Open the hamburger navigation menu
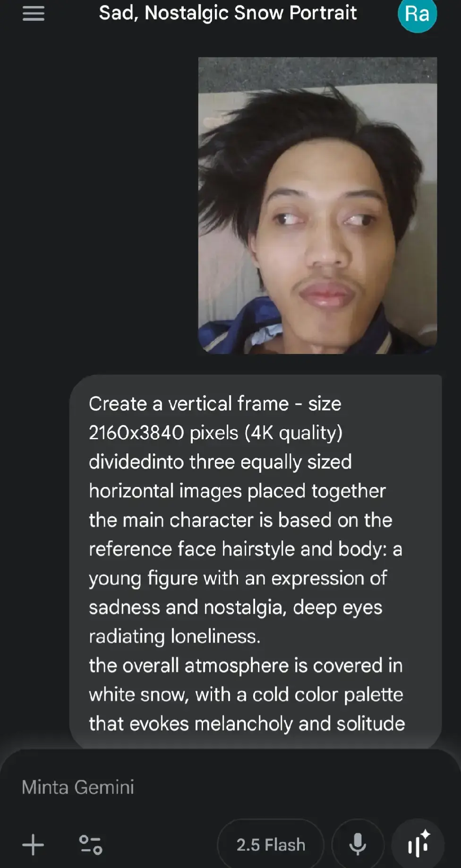Viewport: 461px width, 868px height. point(34,14)
